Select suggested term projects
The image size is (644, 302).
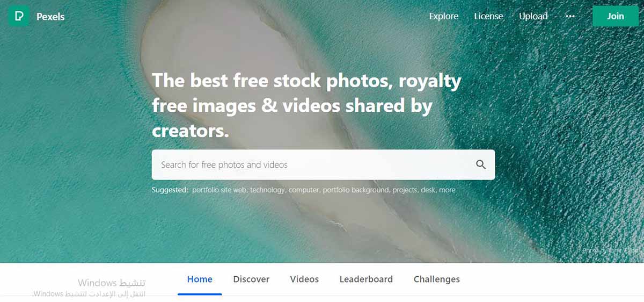[x=405, y=190]
